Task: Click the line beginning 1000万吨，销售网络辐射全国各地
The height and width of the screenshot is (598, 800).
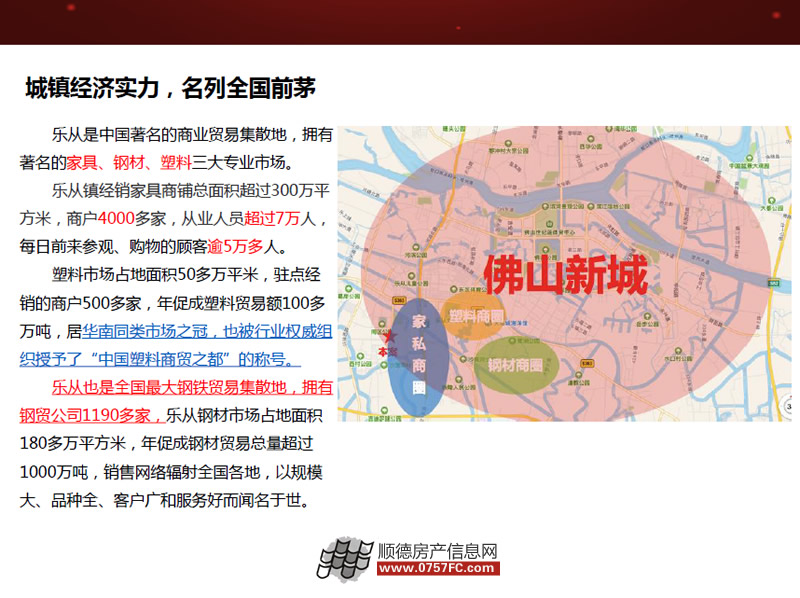Action: (x=171, y=472)
